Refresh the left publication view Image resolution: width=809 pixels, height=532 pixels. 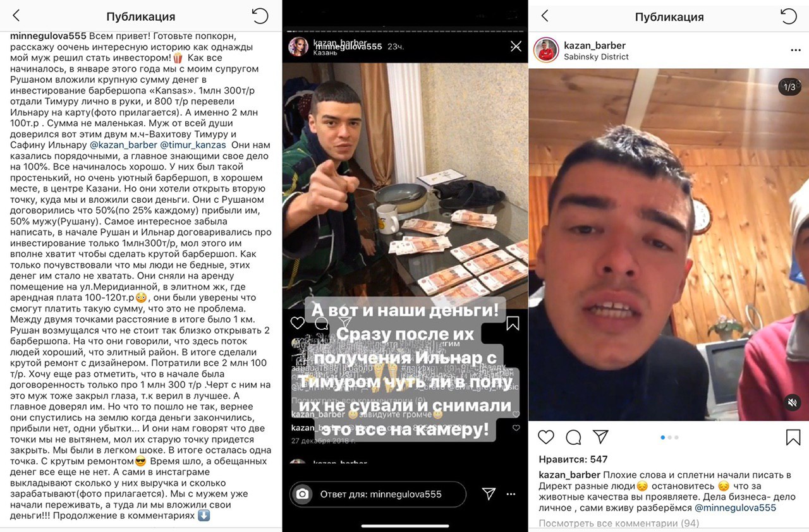point(260,16)
